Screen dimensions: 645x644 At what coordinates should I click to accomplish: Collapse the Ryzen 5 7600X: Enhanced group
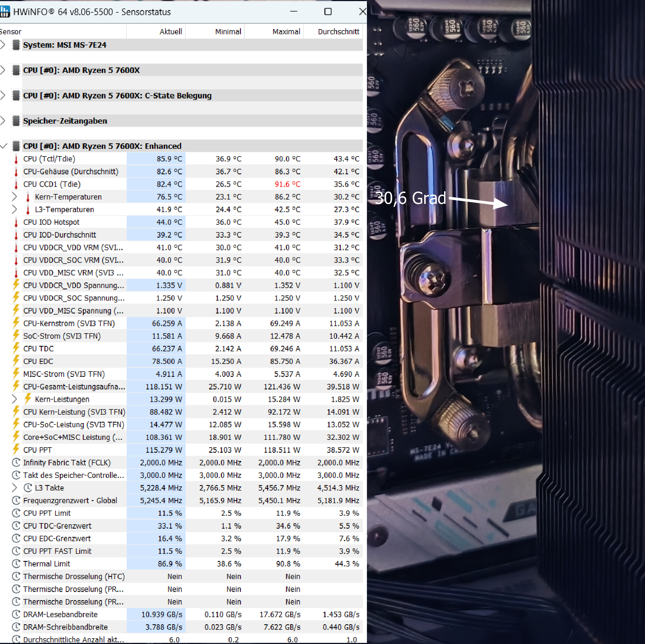coord(3,146)
